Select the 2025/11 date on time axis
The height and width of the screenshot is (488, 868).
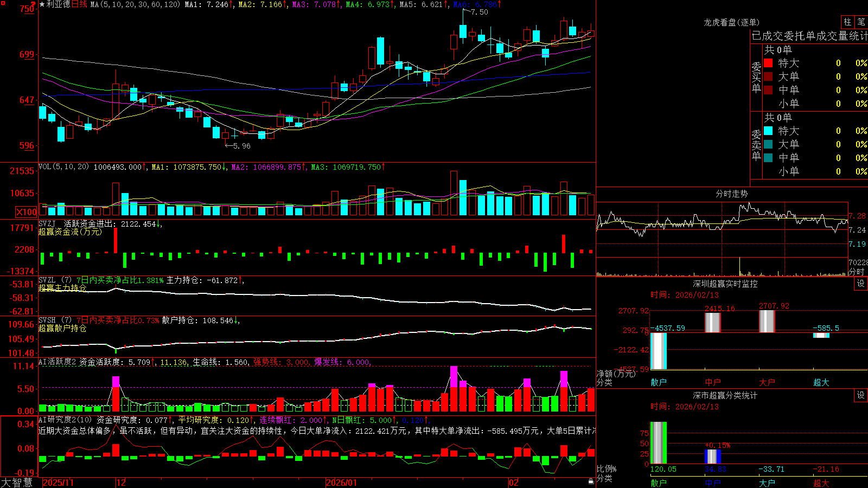[58, 483]
